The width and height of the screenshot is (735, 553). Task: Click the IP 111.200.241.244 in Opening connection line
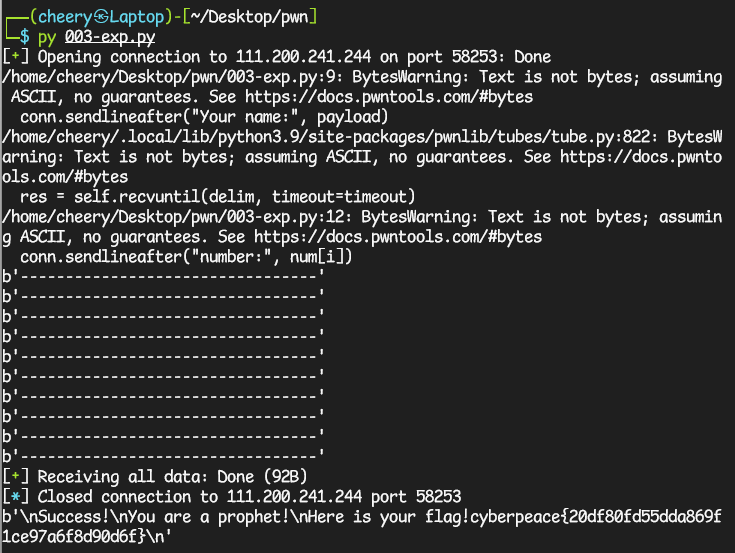coord(303,57)
